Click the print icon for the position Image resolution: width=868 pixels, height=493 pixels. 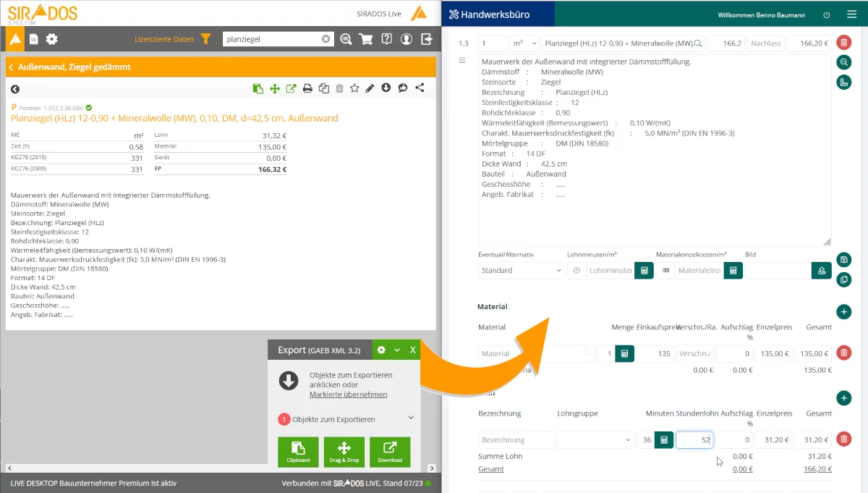[x=307, y=88]
